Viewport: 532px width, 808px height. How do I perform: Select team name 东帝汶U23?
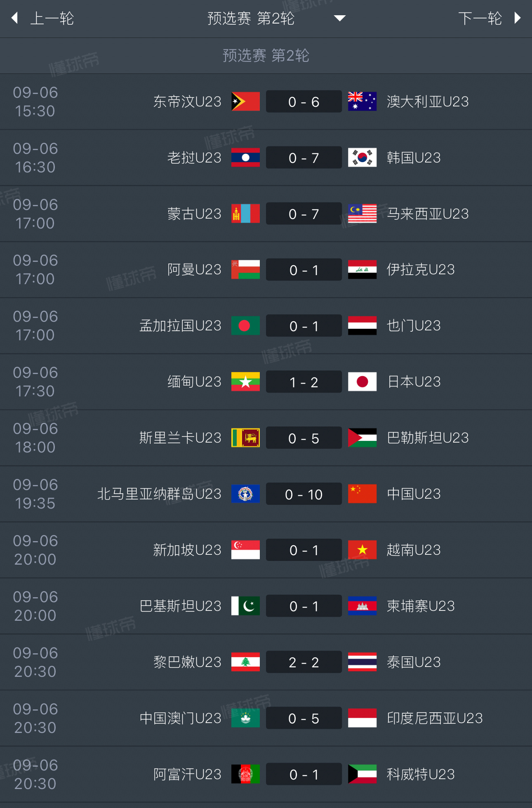tap(187, 101)
